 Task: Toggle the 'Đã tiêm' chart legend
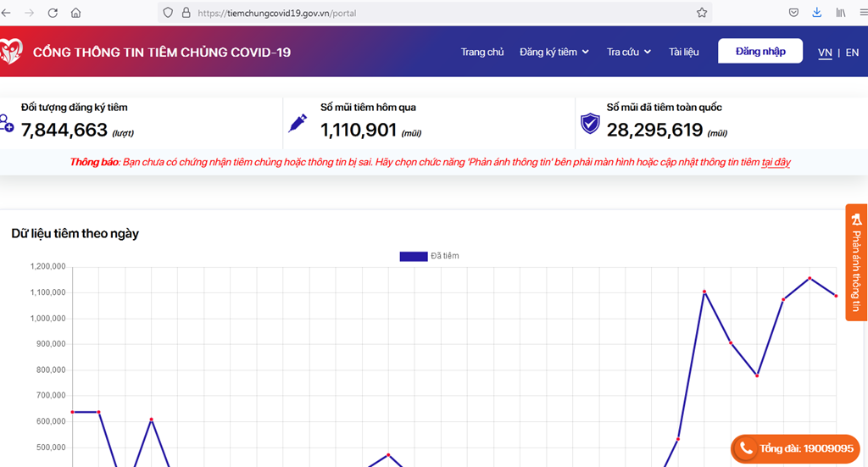(x=429, y=256)
